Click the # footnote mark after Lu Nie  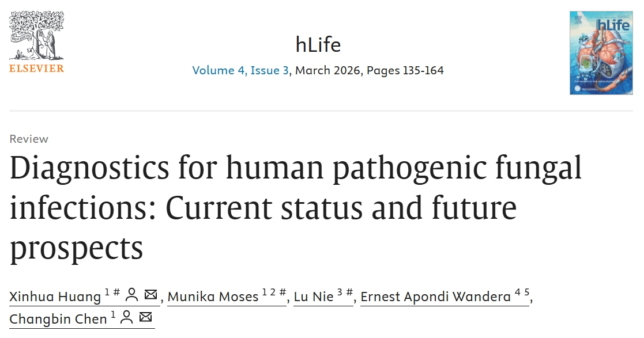(349, 293)
